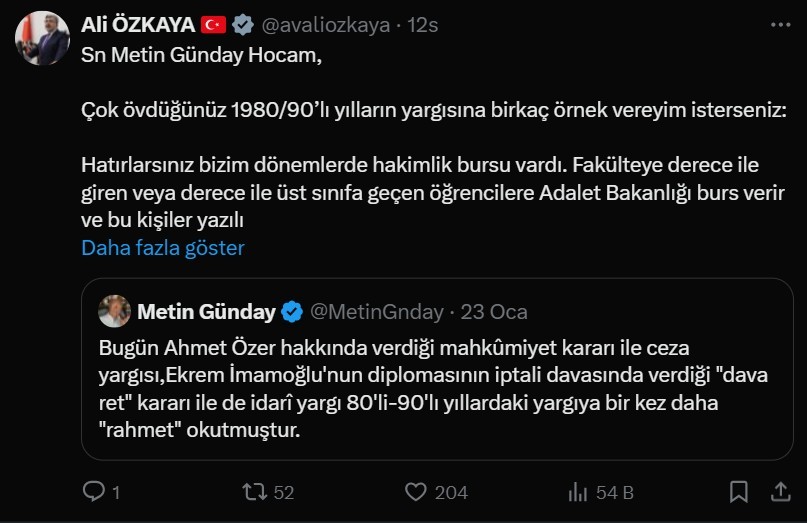
Task: Open the Ali ÖZKAYA display name link
Action: [138, 25]
